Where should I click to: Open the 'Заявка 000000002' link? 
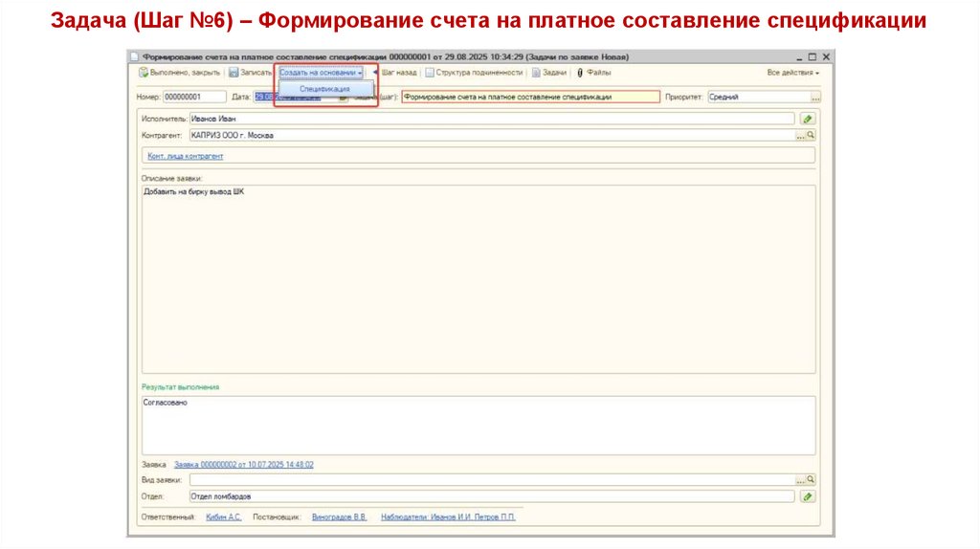(x=243, y=464)
